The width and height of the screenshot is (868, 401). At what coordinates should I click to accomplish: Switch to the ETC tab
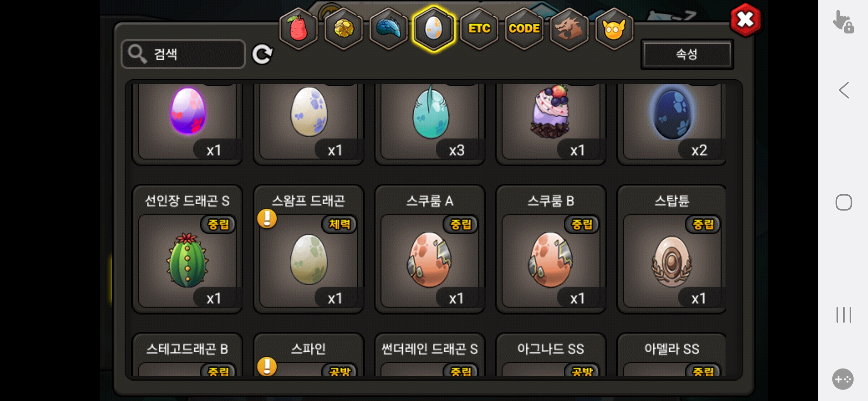(479, 29)
